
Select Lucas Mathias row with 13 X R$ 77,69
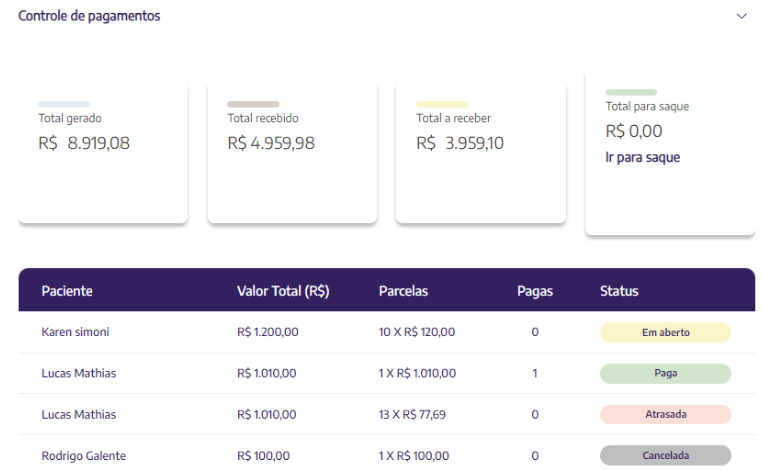tap(387, 414)
